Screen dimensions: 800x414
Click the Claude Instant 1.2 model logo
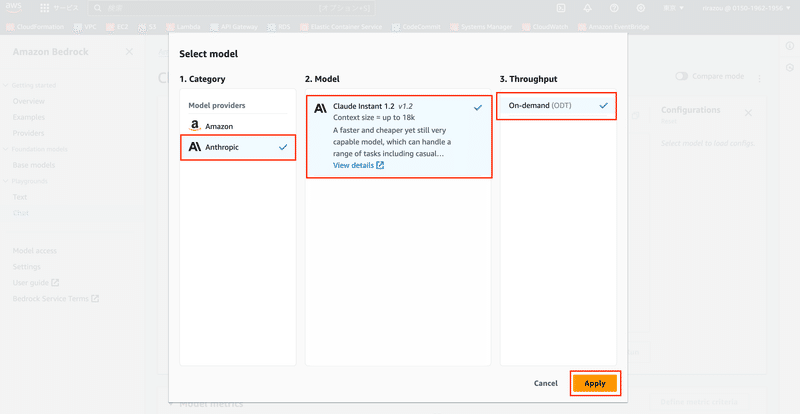pos(320,107)
